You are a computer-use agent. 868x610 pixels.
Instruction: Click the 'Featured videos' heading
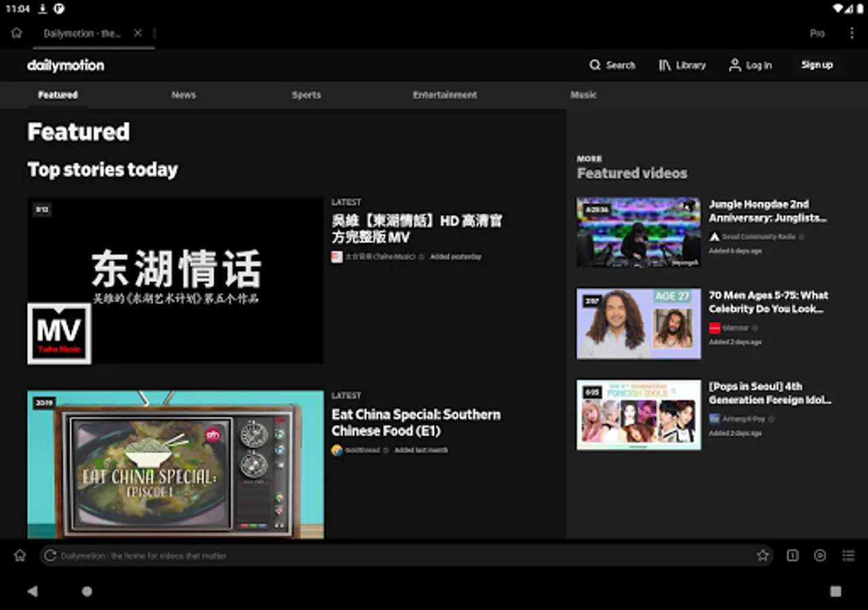click(x=632, y=174)
